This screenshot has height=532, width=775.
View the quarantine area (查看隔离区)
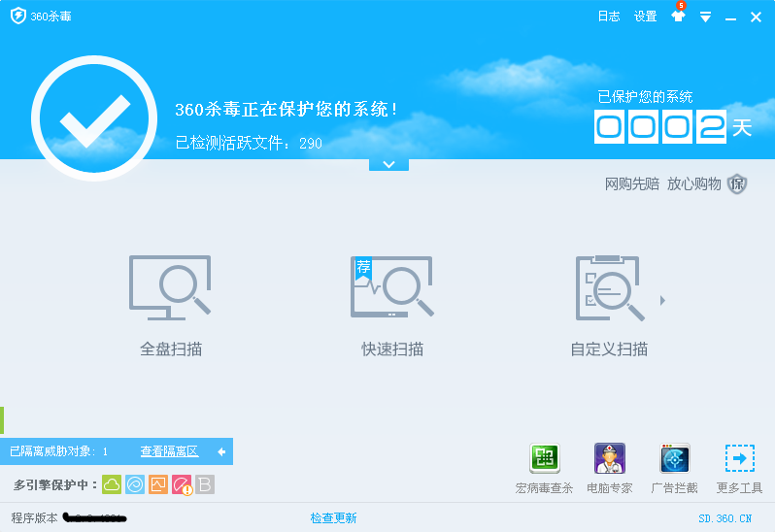[170, 451]
